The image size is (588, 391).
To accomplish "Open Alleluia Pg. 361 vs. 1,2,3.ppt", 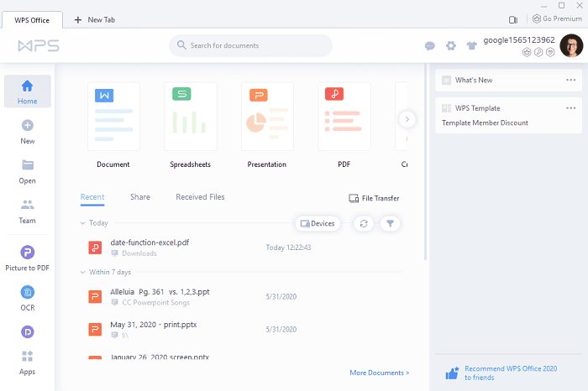I will tap(160, 292).
